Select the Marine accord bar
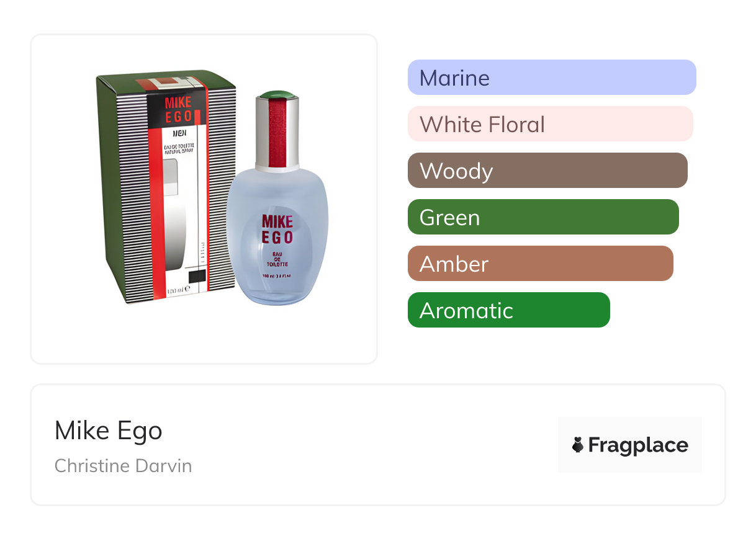This screenshot has width=756, height=536. 551,78
